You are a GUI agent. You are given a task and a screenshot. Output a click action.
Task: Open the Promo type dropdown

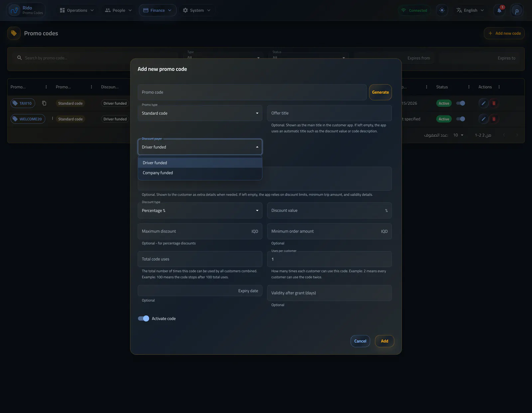pyautogui.click(x=200, y=113)
